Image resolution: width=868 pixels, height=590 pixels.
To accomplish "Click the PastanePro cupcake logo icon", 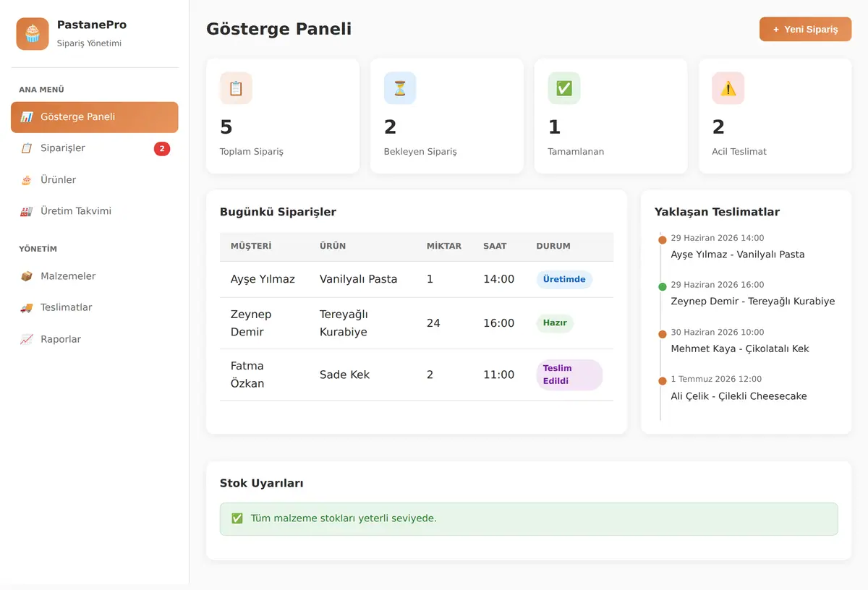I will pyautogui.click(x=33, y=34).
